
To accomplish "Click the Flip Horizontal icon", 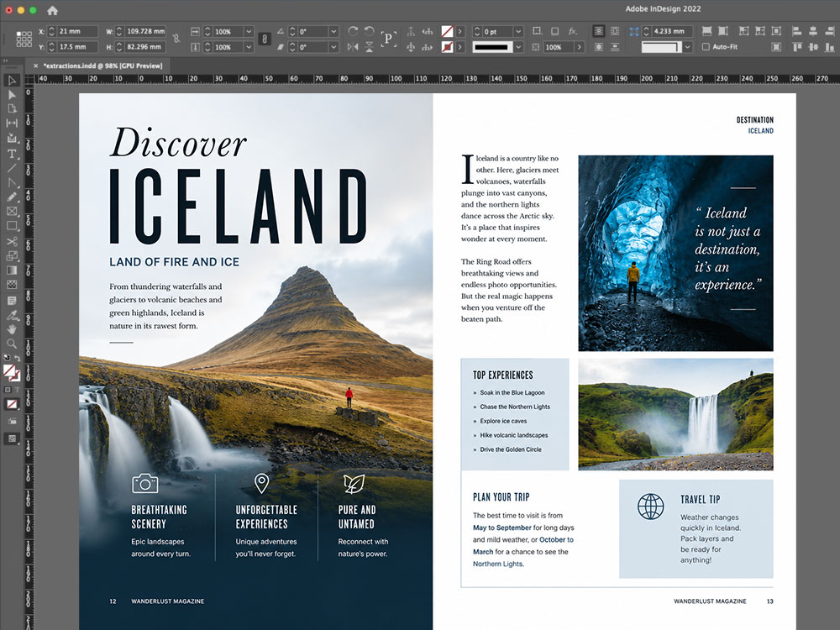I will click(353, 47).
